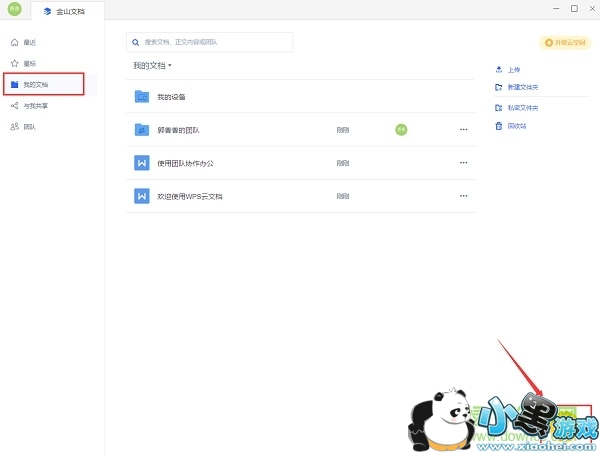
Task: Open the 我的设备 folder
Action: (301, 96)
